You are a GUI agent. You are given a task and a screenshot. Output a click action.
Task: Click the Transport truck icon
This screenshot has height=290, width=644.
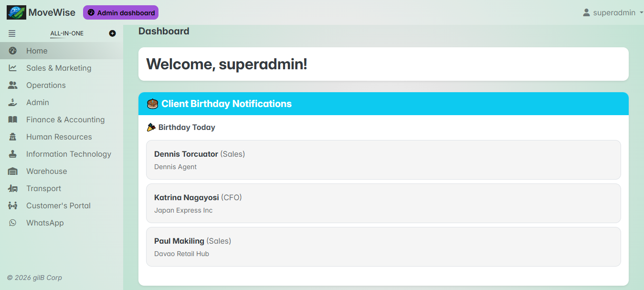pos(13,188)
